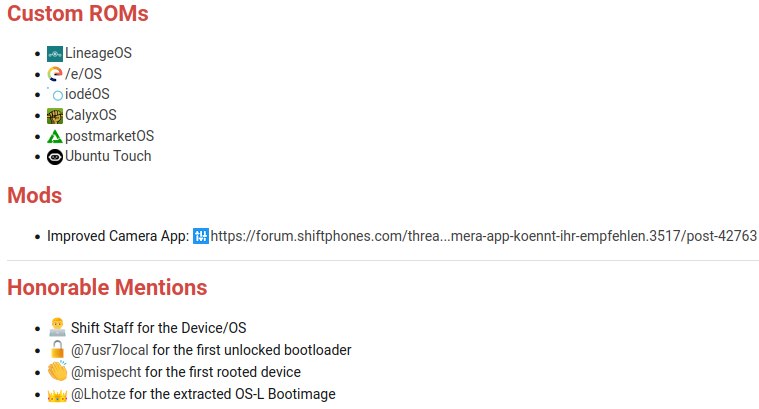Image resolution: width=759 pixels, height=409 pixels.
Task: Click the lock emoji beside @7usr7local
Action: tap(56, 349)
